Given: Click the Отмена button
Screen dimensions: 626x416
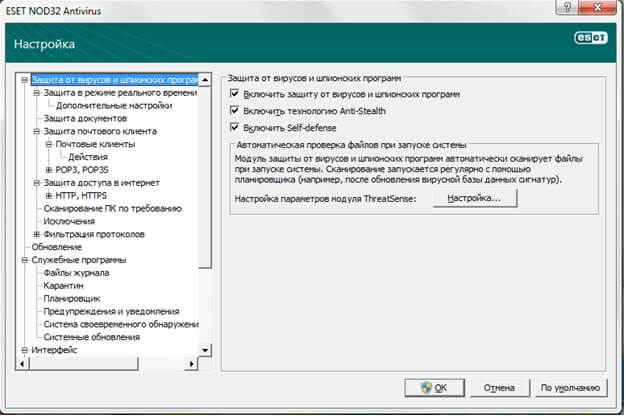Looking at the screenshot, I should click(x=499, y=388).
